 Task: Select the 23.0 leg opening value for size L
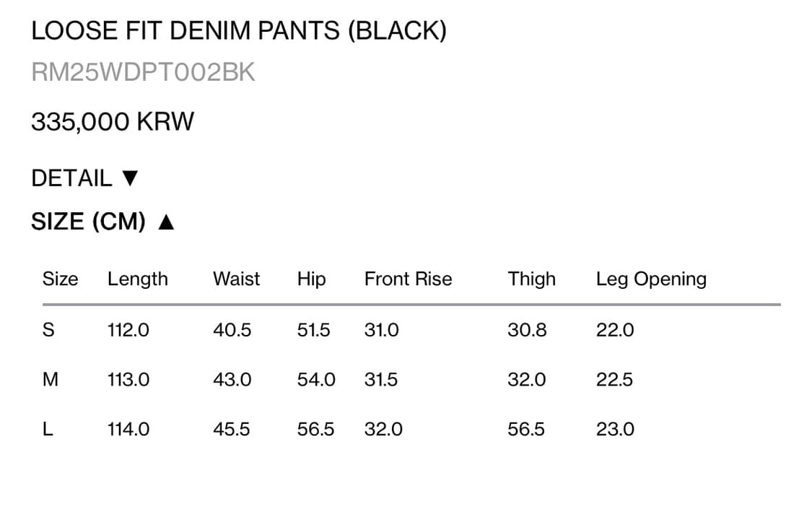click(616, 429)
